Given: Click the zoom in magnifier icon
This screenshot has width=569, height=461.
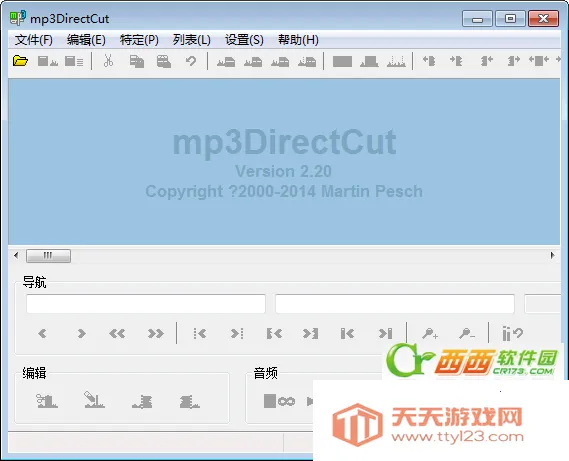Looking at the screenshot, I should click(430, 333).
